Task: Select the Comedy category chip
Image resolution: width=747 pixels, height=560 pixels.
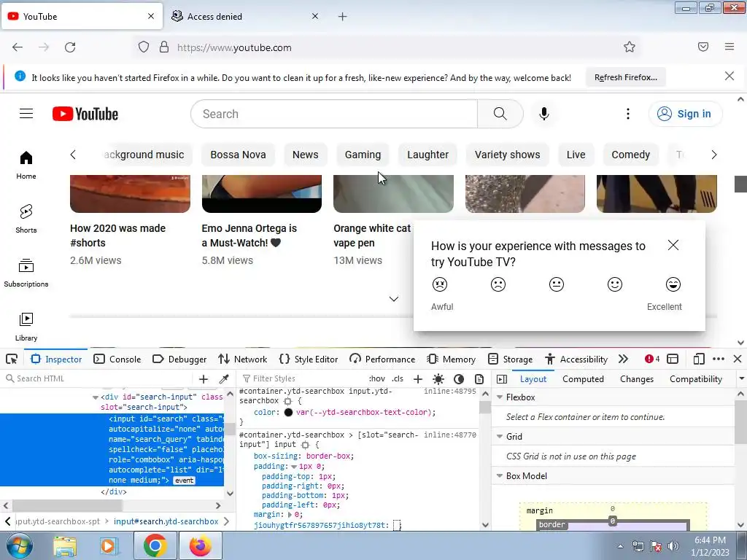Action: pos(631,155)
